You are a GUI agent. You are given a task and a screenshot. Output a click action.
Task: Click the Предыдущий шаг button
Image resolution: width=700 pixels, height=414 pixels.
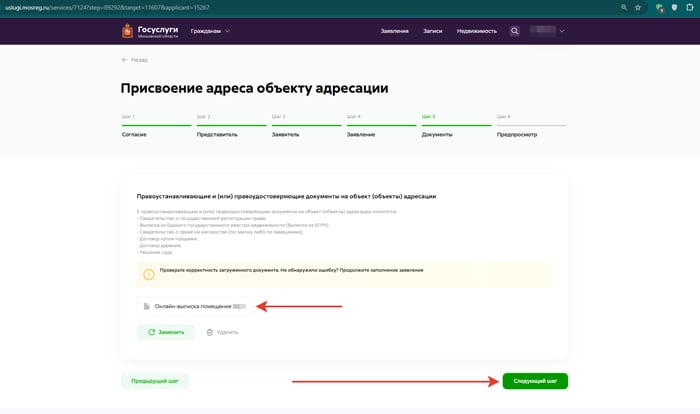tap(154, 381)
